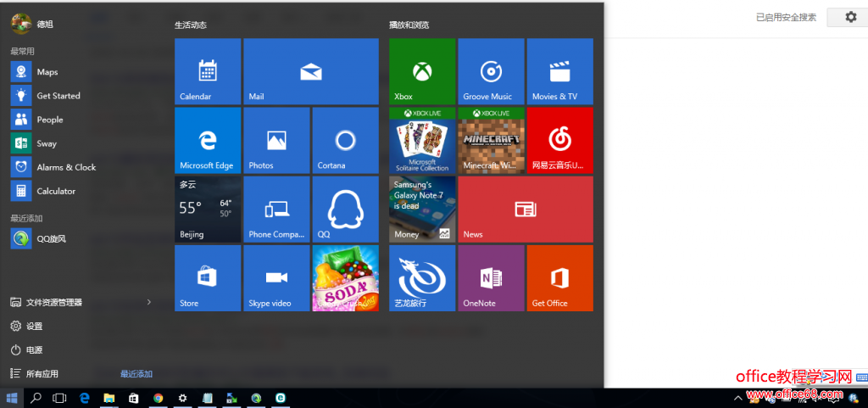Open the Photos tile
Screen dimensions: 868x408
(276, 141)
